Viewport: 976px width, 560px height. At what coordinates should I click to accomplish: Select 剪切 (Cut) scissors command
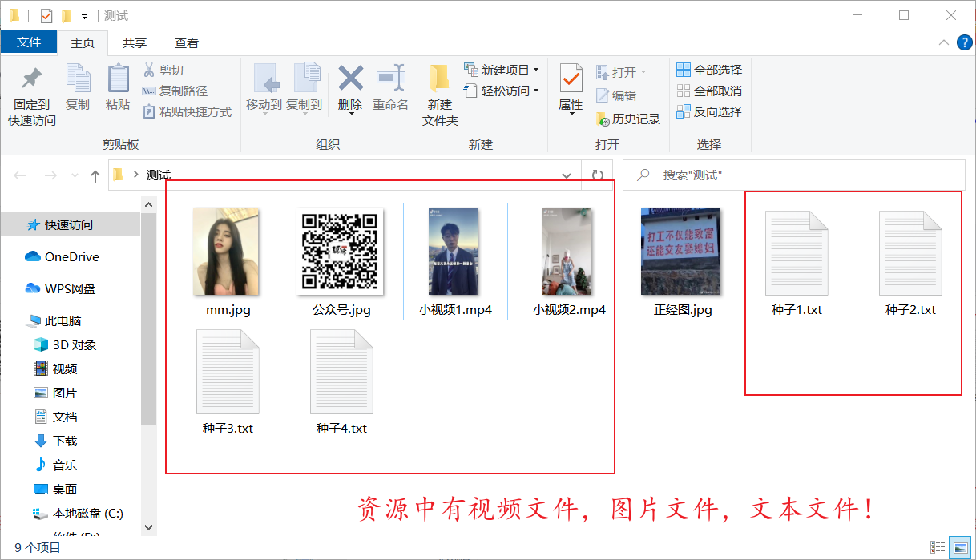point(163,71)
